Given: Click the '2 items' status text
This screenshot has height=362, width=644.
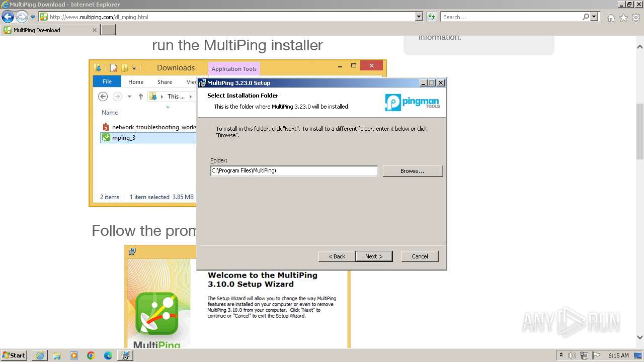Looking at the screenshot, I should pos(110,197).
